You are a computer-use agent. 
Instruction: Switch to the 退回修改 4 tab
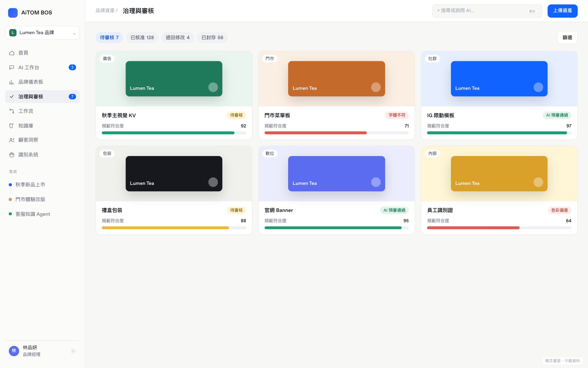coord(178,37)
